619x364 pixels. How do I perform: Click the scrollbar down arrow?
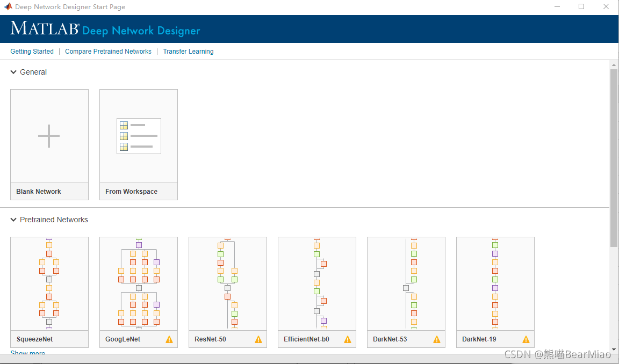(614, 349)
